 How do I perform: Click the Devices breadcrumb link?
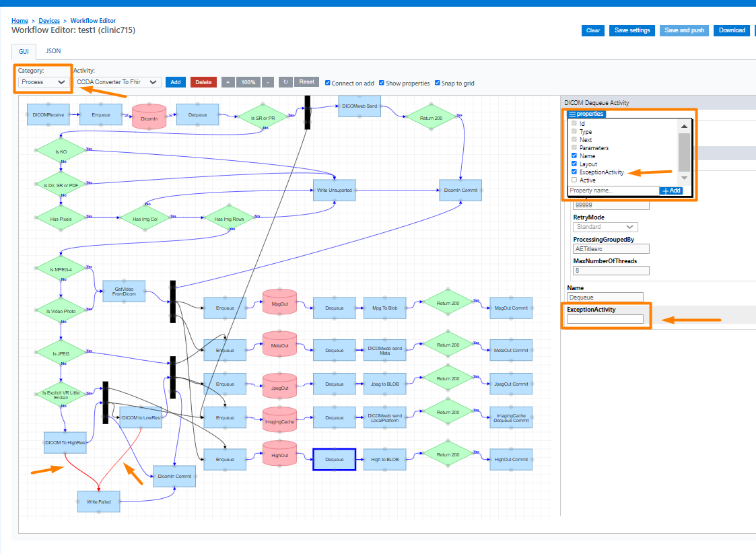click(x=49, y=21)
